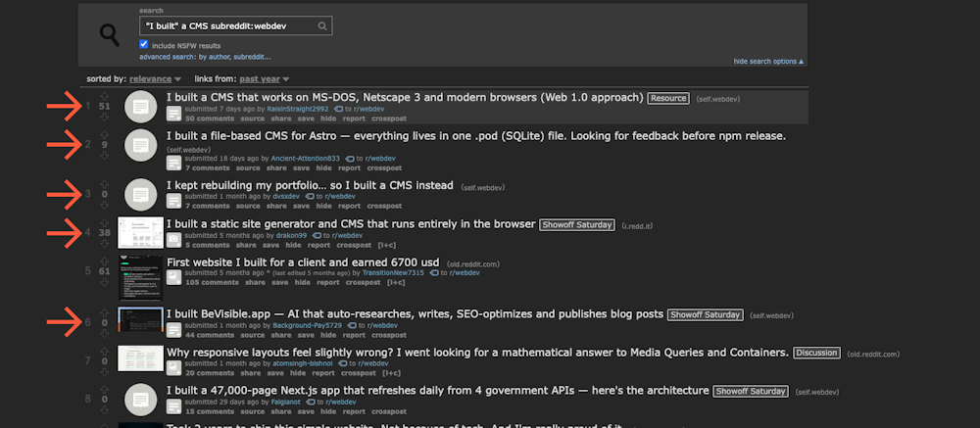Image resolution: width=980 pixels, height=428 pixels.
Task: Open the sorted by relevance dropdown
Action: 155,78
